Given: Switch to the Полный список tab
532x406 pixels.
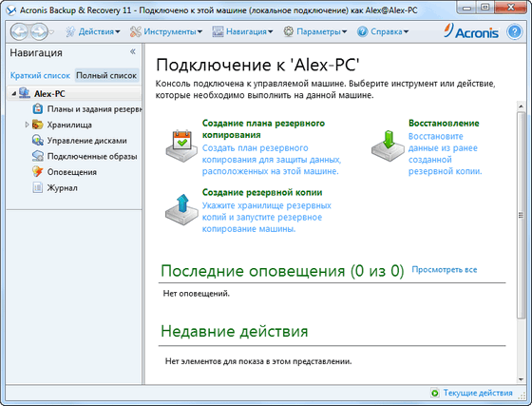Looking at the screenshot, I should coord(106,75).
